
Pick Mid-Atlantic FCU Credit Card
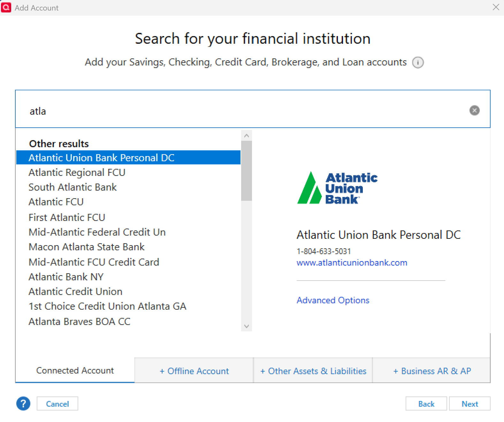[128, 262]
